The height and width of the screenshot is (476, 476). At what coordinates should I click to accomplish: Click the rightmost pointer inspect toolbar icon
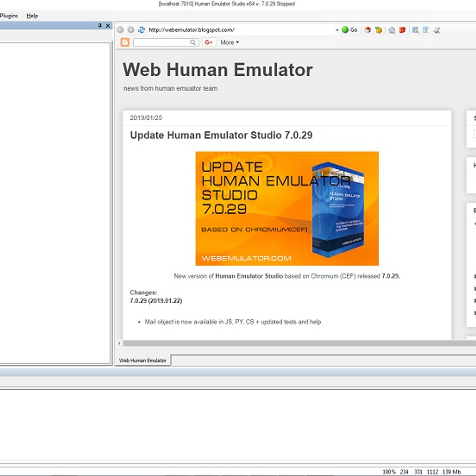(437, 30)
